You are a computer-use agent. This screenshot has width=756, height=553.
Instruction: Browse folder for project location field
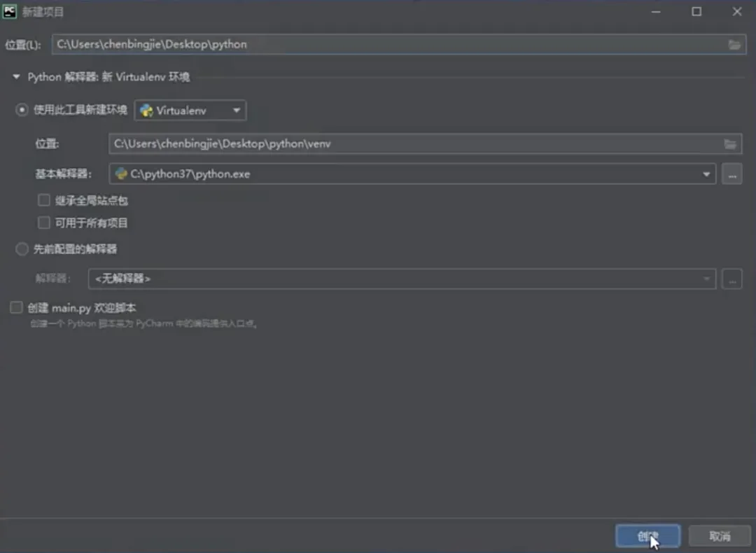(734, 45)
